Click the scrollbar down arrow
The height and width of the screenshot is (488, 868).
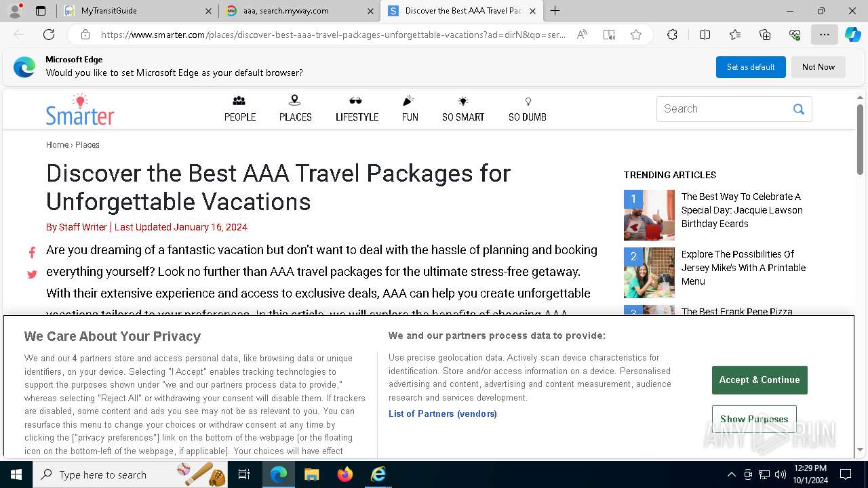tap(860, 449)
